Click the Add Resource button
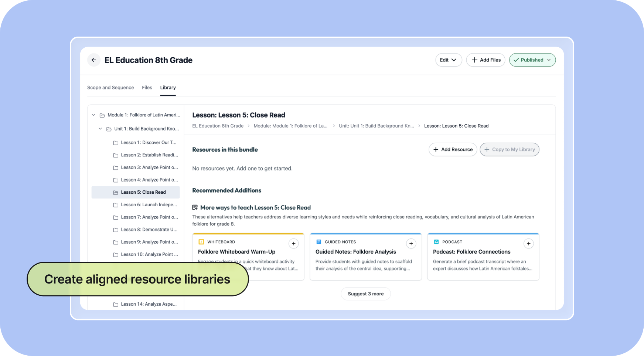Viewport: 644px width, 356px height. coord(453,150)
